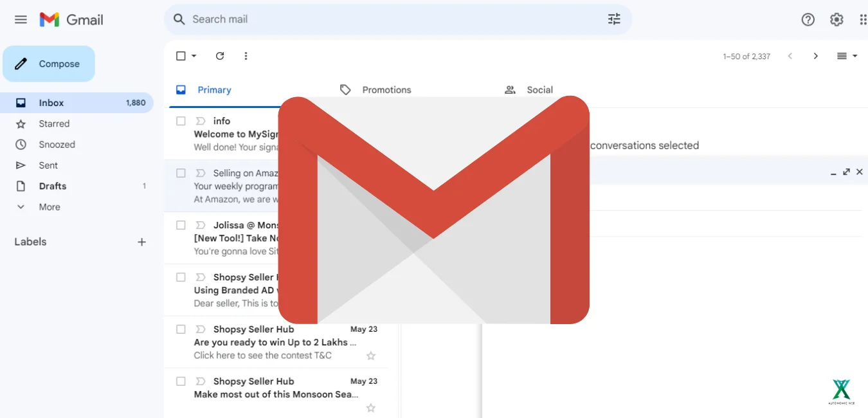Create a new label plus icon
The height and width of the screenshot is (418, 868).
pyautogui.click(x=142, y=242)
